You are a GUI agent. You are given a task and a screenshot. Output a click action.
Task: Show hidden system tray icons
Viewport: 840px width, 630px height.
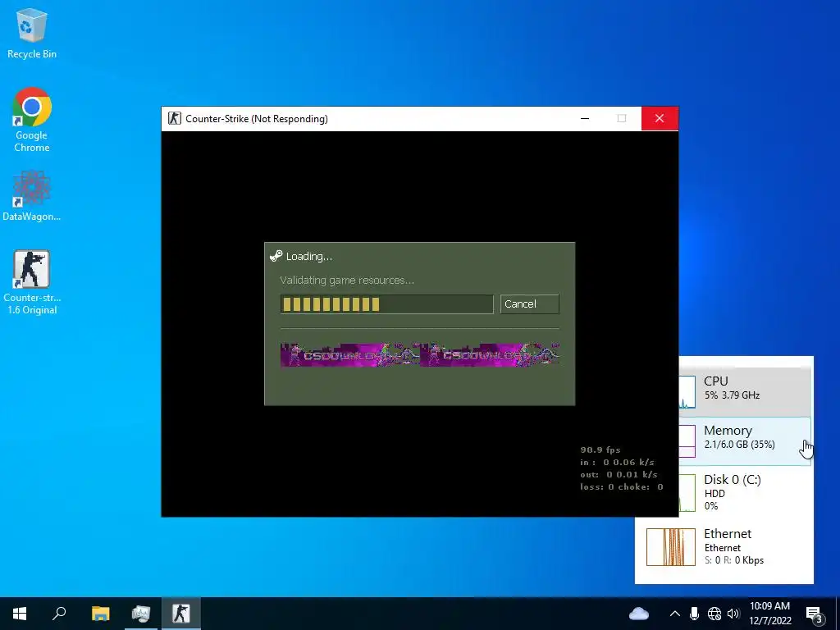click(x=675, y=614)
